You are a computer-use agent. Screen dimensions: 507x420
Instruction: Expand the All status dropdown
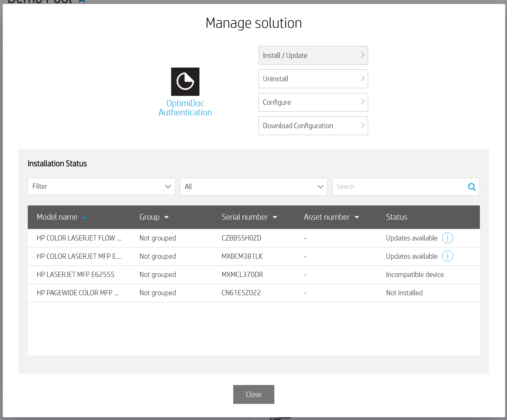click(254, 187)
